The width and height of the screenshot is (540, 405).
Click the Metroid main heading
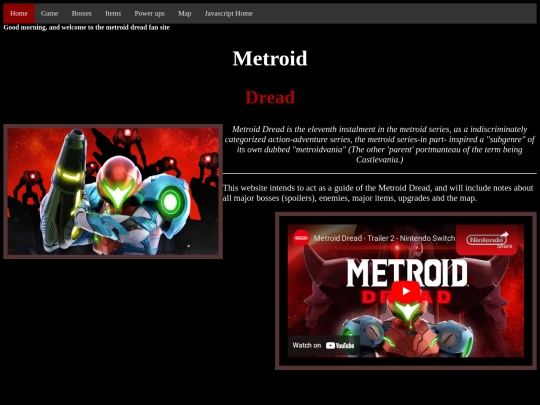coord(270,58)
